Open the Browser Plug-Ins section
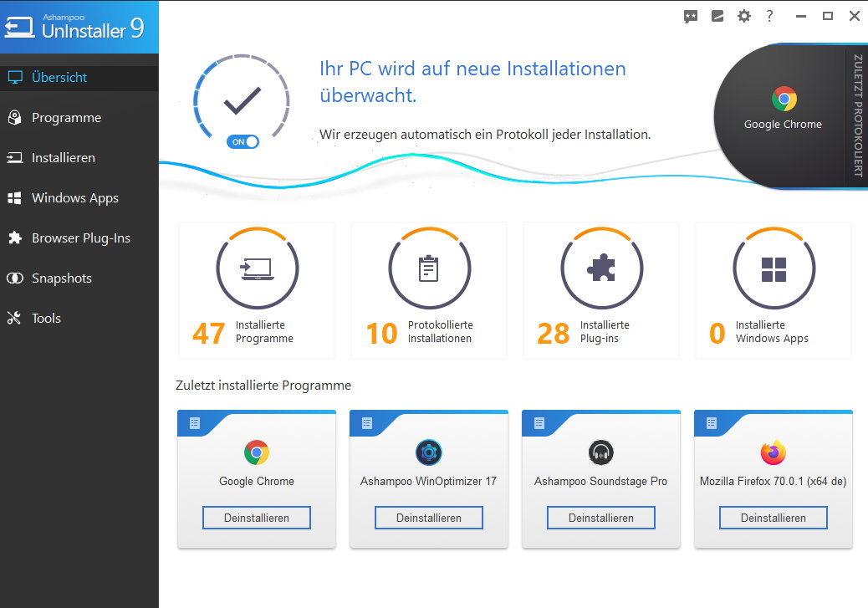The image size is (868, 608). pyautogui.click(x=80, y=238)
